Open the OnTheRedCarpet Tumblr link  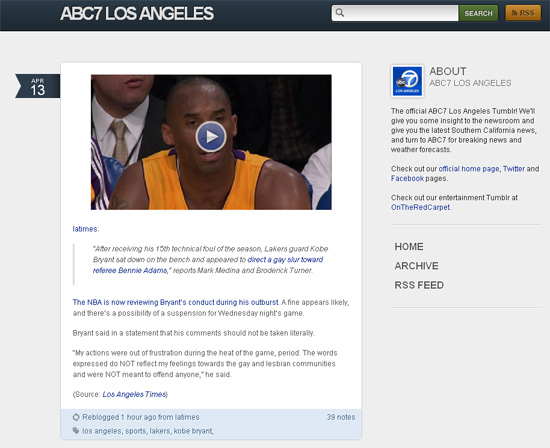pyautogui.click(x=420, y=207)
